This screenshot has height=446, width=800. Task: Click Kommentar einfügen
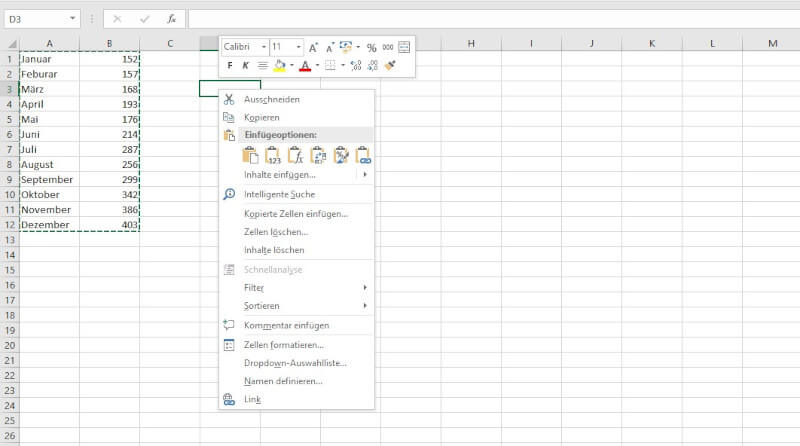286,325
